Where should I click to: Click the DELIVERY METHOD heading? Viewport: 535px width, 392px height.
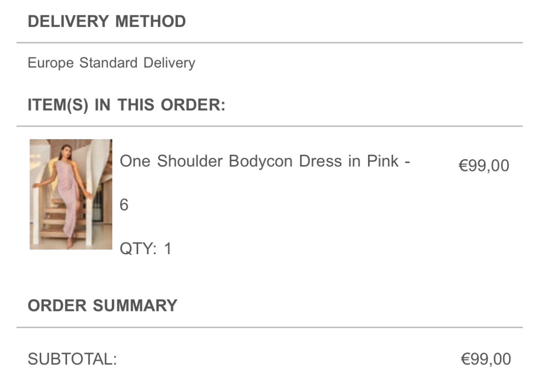[106, 21]
